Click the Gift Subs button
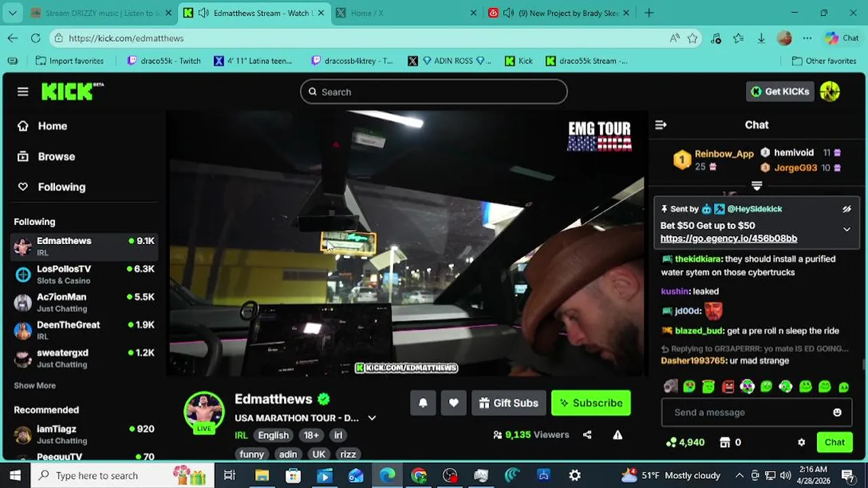Image resolution: width=868 pixels, height=488 pixels. [x=509, y=403]
